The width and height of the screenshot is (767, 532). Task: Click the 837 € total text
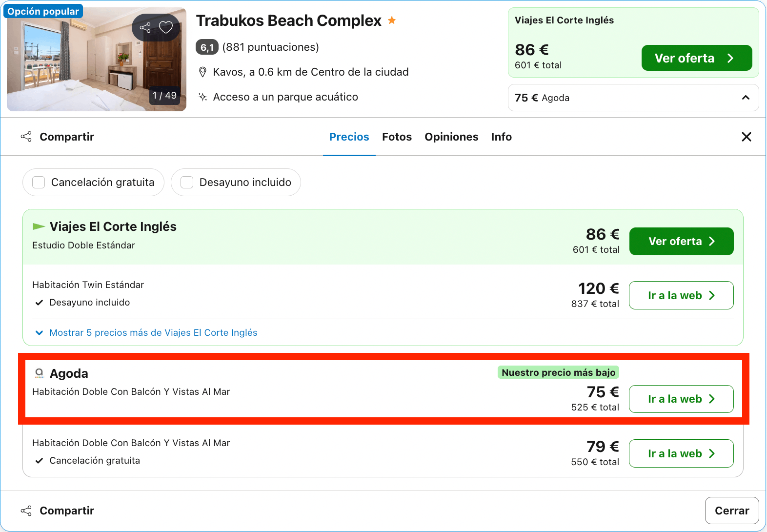(x=595, y=304)
